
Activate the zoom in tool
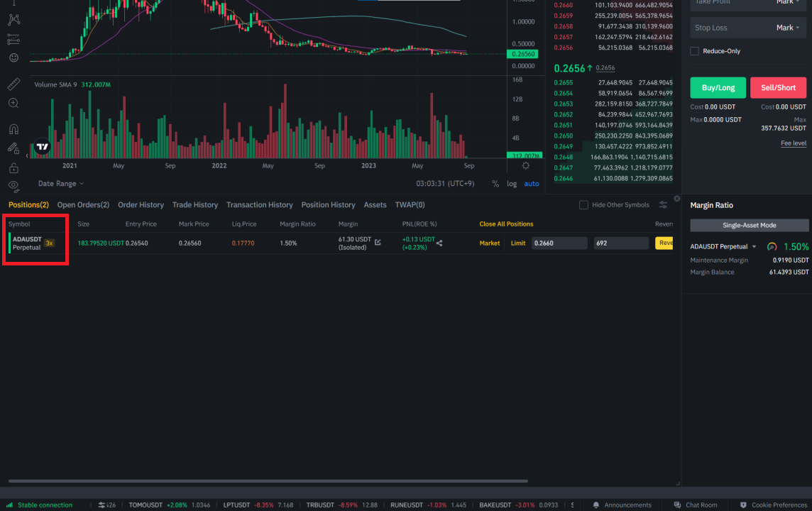pyautogui.click(x=14, y=103)
